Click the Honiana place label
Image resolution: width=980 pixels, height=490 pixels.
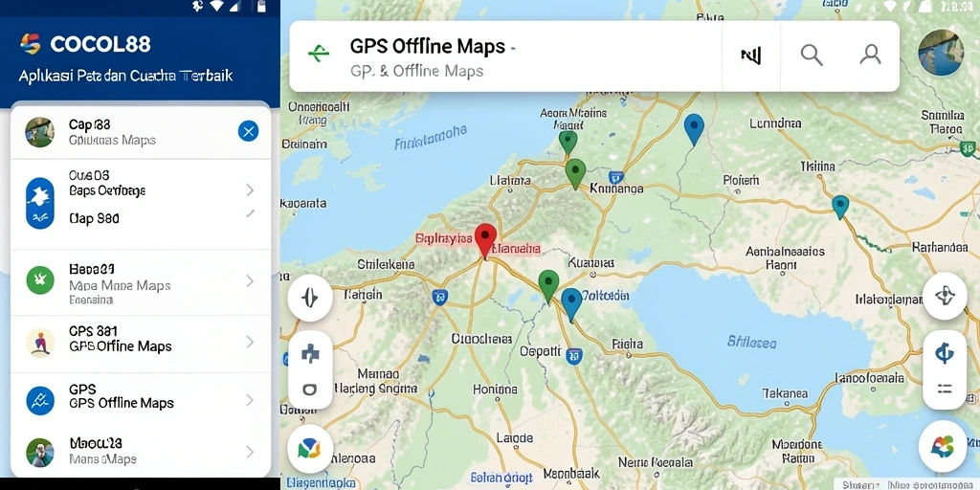coord(495,389)
